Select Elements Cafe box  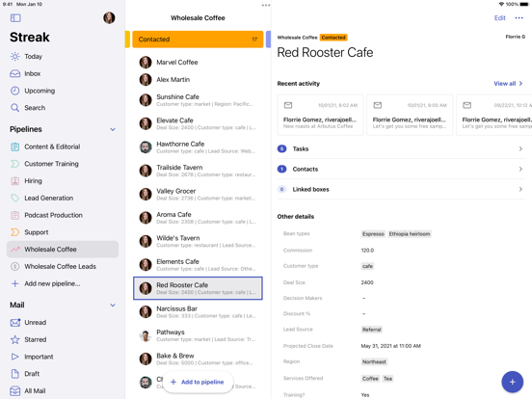click(198, 265)
